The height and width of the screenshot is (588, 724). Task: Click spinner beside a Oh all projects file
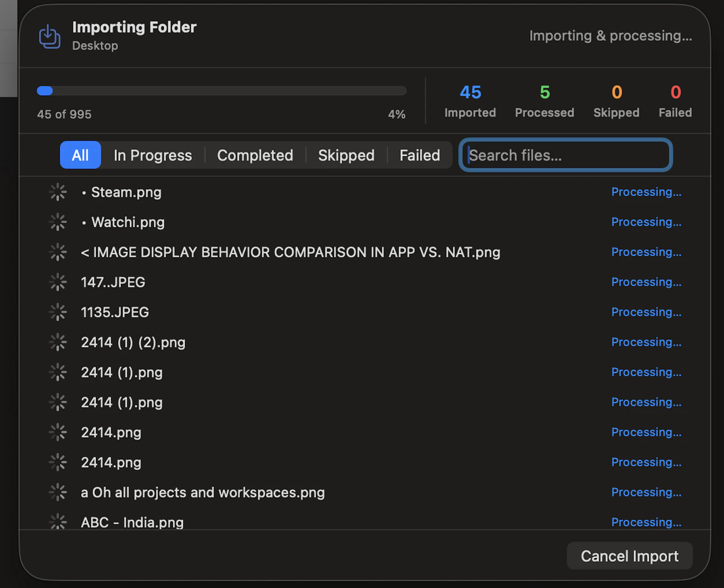pos(58,492)
